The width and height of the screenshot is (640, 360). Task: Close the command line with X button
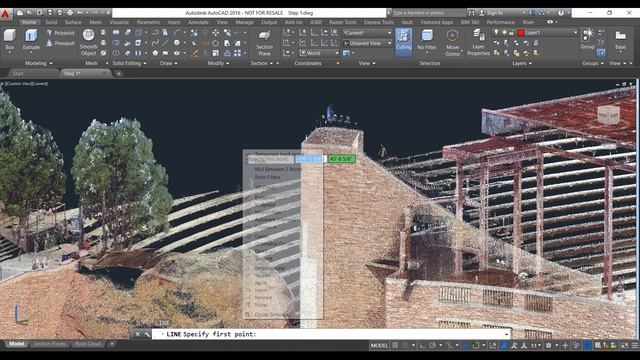pyautogui.click(x=138, y=334)
